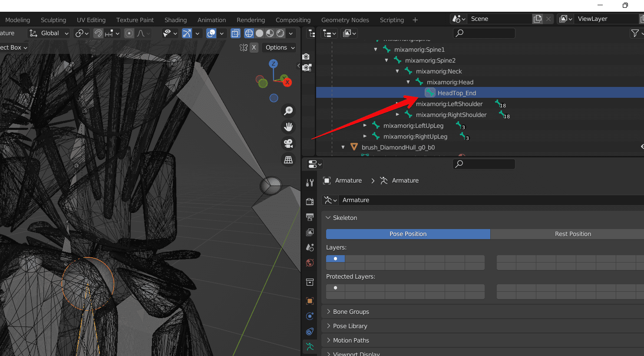
Task: Click the Rest Position button
Action: [572, 234]
